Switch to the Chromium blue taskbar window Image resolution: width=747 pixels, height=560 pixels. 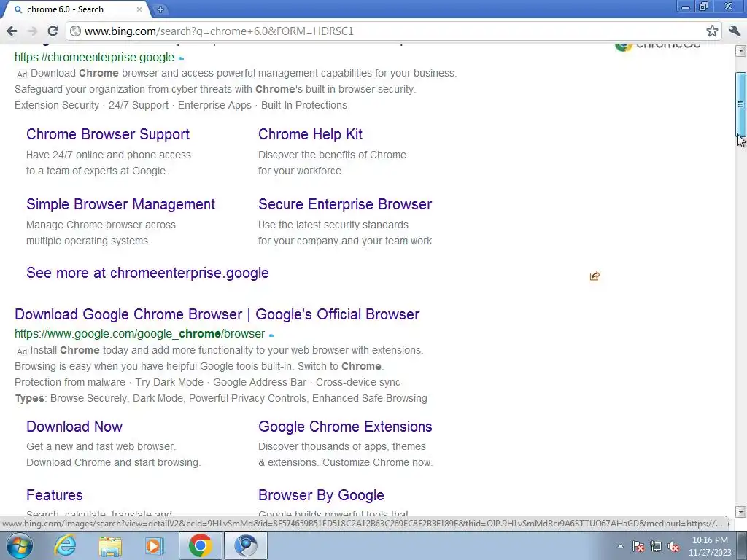(245, 545)
